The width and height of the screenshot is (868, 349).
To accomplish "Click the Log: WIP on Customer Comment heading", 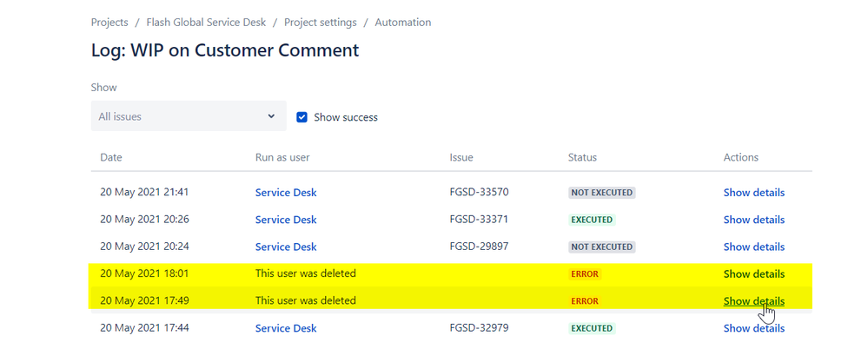I will (x=225, y=50).
